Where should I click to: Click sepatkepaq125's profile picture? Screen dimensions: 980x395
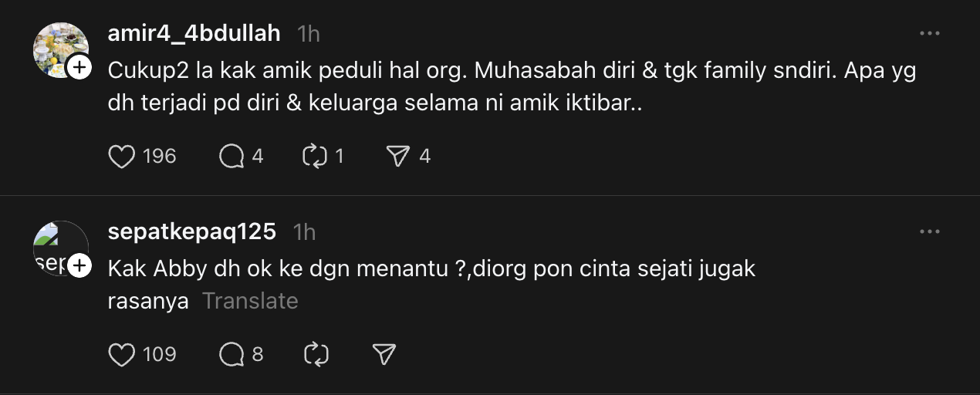point(56,247)
